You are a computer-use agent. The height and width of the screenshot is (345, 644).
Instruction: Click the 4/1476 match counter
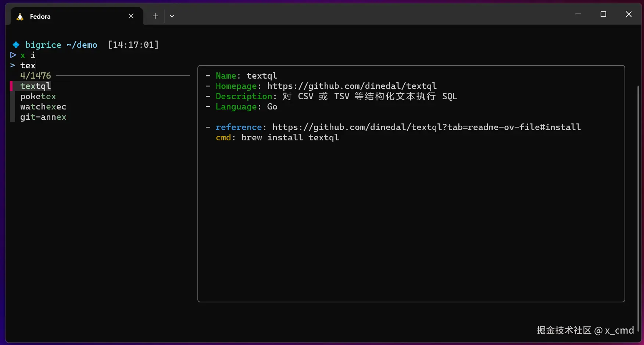tap(36, 75)
